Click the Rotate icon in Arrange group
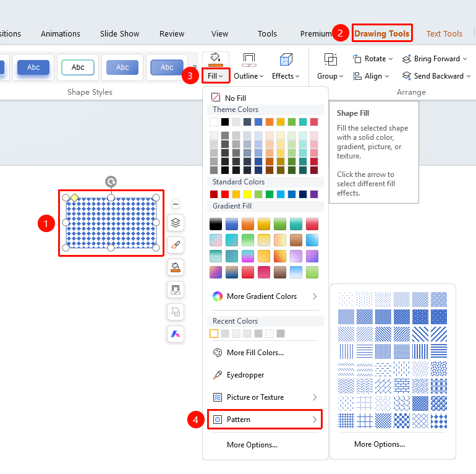The image size is (476, 474). (x=357, y=59)
